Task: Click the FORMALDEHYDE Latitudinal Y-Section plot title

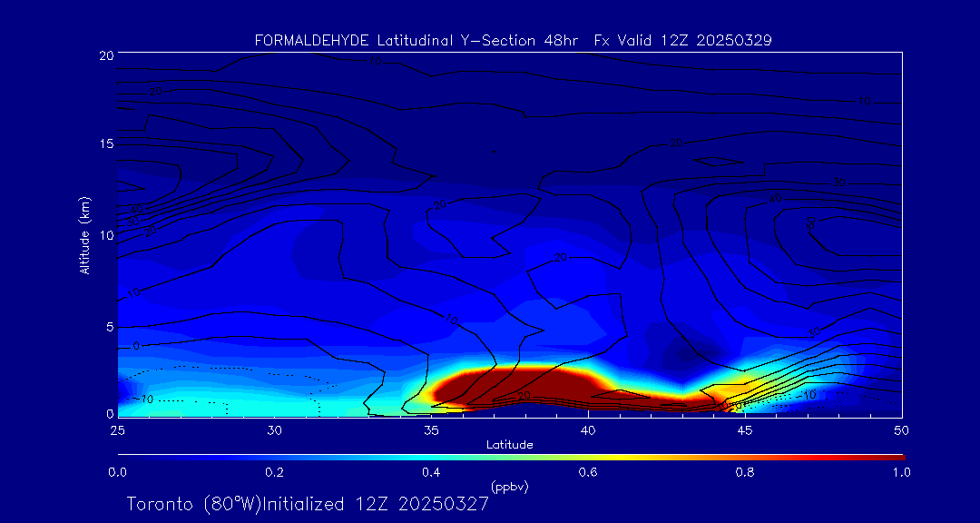Action: [513, 41]
